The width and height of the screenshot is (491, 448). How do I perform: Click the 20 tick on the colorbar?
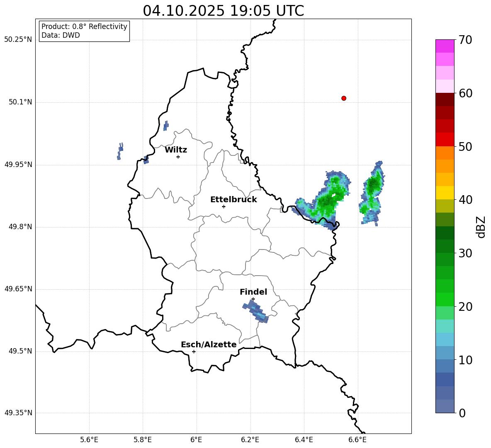pyautogui.click(x=465, y=307)
